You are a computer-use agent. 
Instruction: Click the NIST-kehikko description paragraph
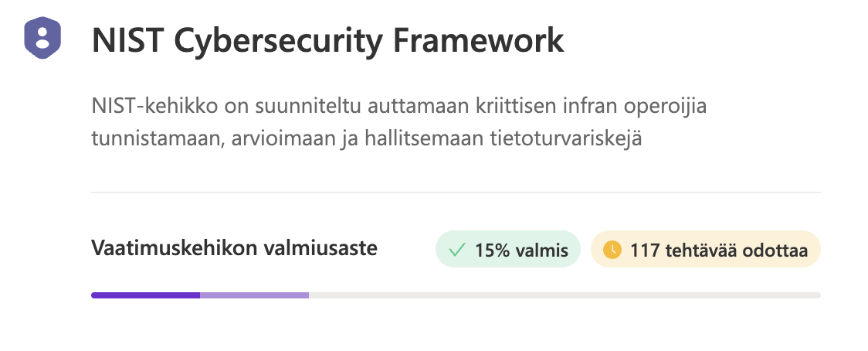[x=399, y=123]
